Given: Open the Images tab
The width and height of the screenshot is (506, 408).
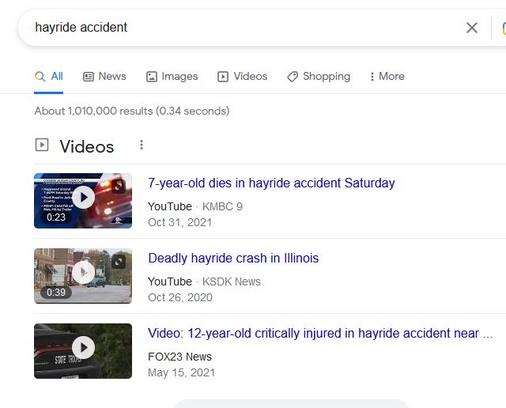Looking at the screenshot, I should point(172,76).
